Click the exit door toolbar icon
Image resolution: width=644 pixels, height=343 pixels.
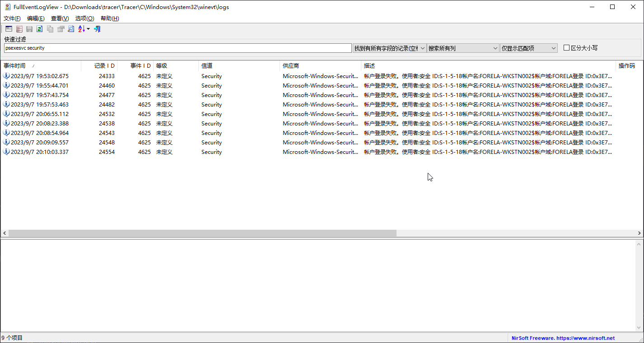[97, 29]
